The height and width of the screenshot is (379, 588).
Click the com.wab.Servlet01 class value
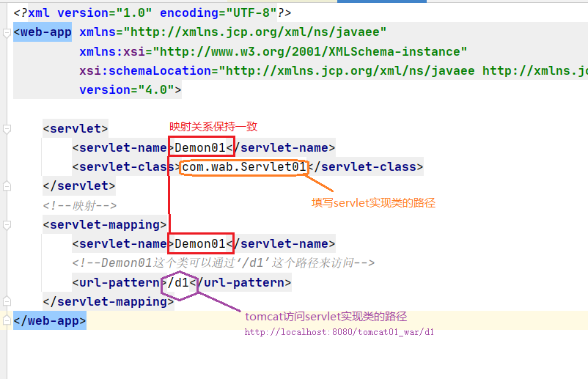pyautogui.click(x=244, y=166)
